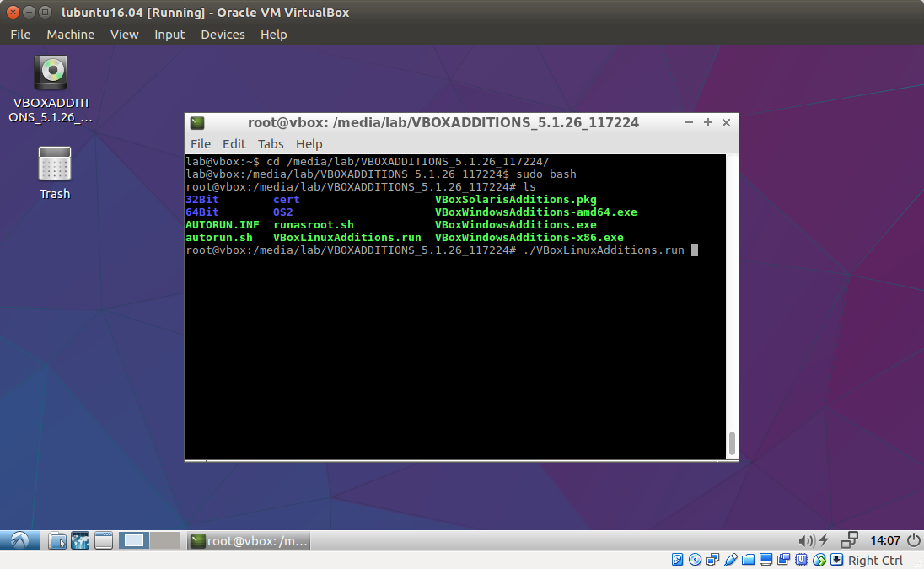Click the show desktop panel icon
The image size is (924, 569).
pyautogui.click(x=103, y=540)
